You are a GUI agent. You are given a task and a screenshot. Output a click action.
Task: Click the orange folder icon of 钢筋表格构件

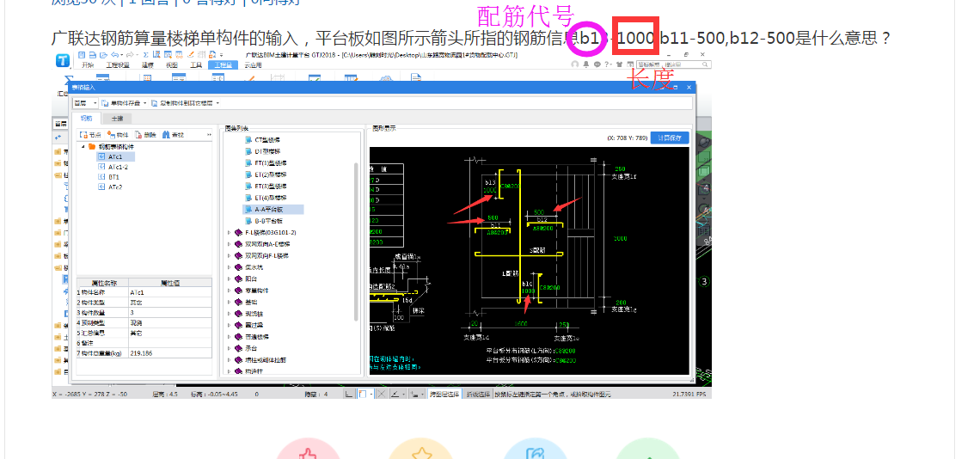(x=92, y=146)
